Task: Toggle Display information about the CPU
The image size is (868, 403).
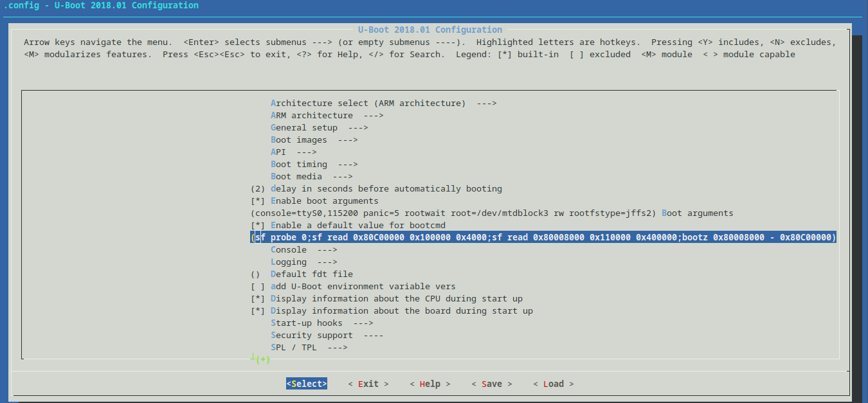Action: pos(386,299)
